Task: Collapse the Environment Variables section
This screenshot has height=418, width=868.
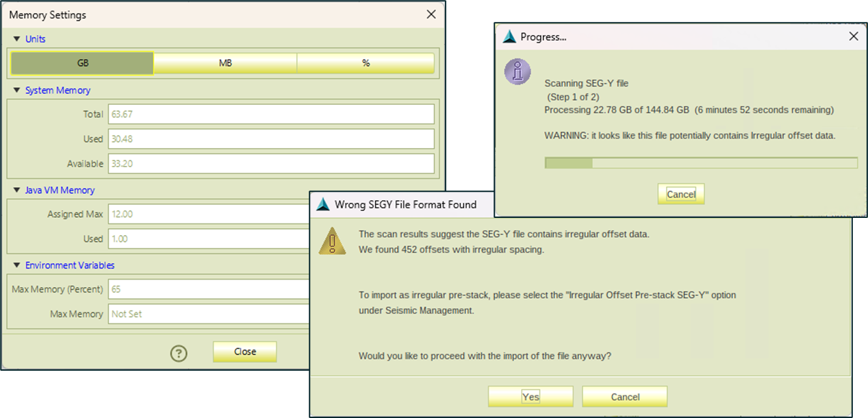Action: [17, 265]
